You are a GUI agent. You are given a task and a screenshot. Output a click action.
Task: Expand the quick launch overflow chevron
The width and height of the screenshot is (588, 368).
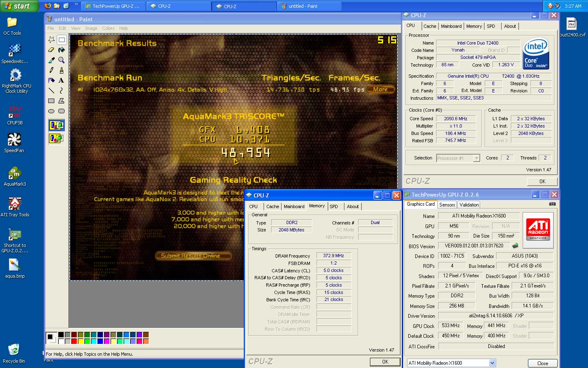click(x=76, y=5)
